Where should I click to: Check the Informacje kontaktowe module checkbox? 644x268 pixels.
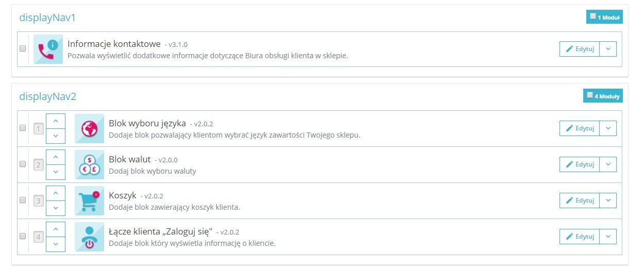23,48
